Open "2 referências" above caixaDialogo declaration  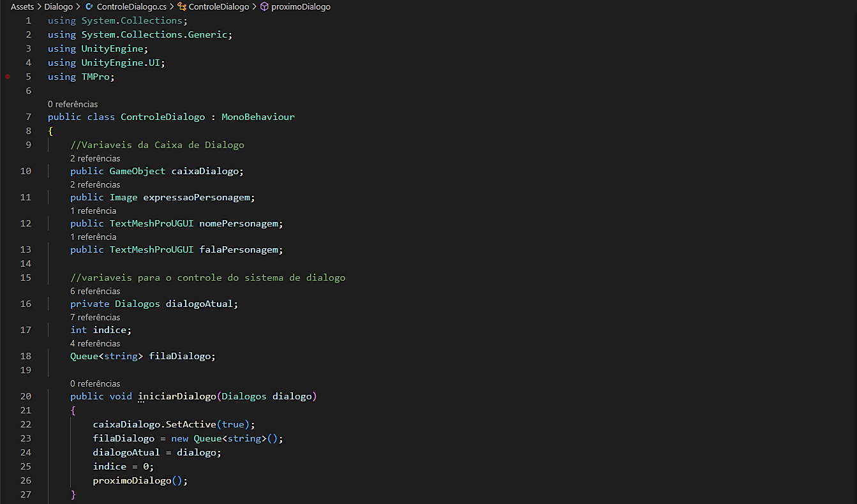point(95,158)
